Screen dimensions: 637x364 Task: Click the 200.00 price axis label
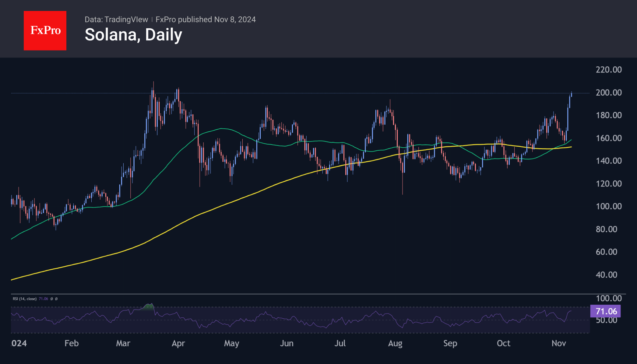[x=608, y=93]
